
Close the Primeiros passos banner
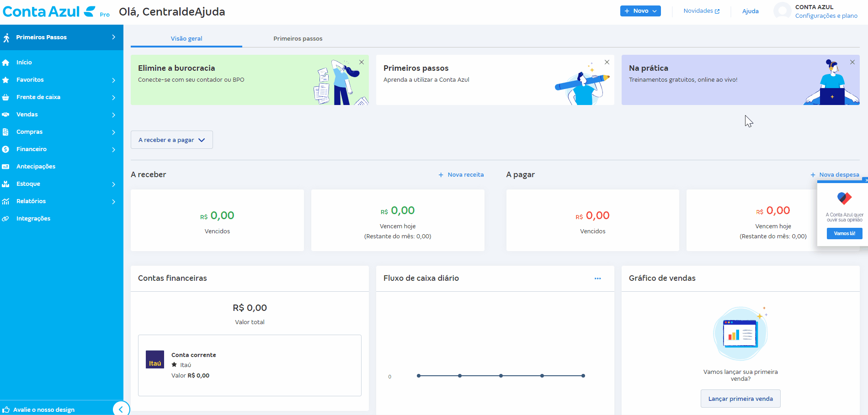(607, 62)
